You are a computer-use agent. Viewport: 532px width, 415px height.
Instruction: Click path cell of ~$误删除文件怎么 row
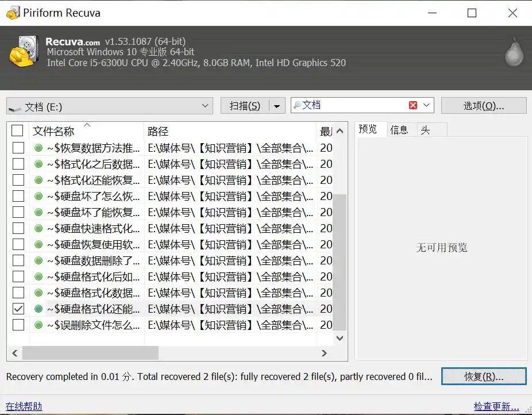click(x=230, y=325)
